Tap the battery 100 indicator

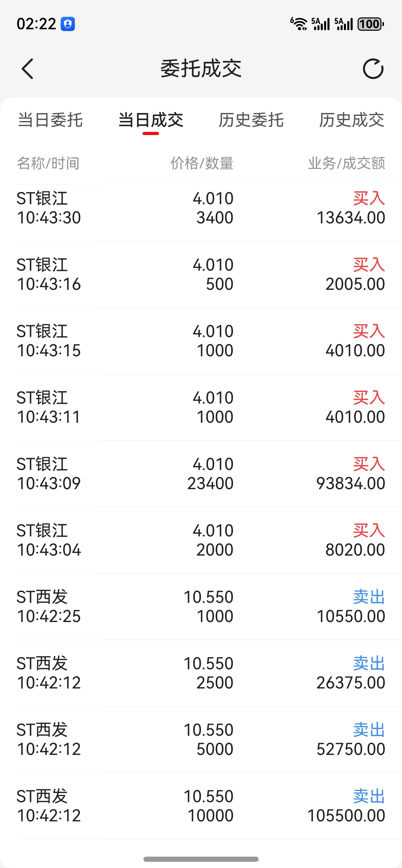[x=370, y=24]
